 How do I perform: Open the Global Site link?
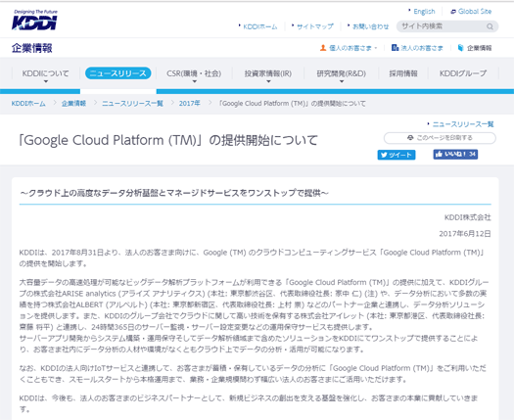coord(475,12)
